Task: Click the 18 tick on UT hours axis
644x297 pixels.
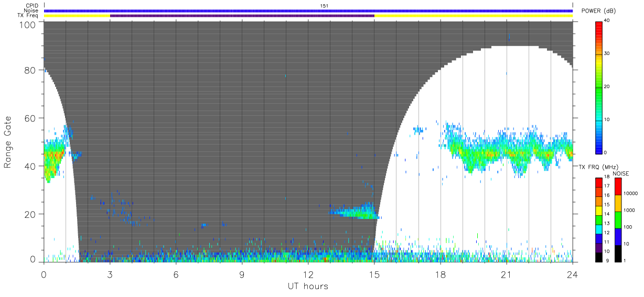Action: coord(441,273)
